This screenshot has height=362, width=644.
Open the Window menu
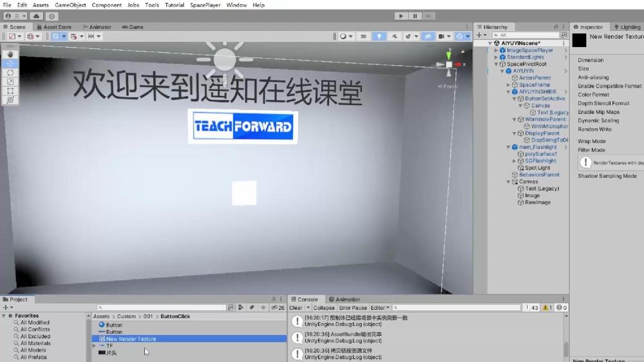click(236, 5)
